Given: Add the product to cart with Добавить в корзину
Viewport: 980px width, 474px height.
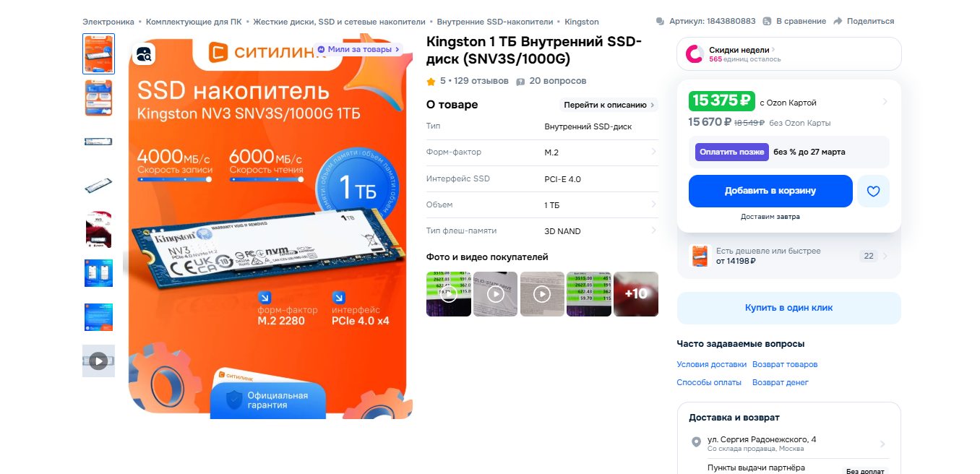Looking at the screenshot, I should pyautogui.click(x=770, y=191).
